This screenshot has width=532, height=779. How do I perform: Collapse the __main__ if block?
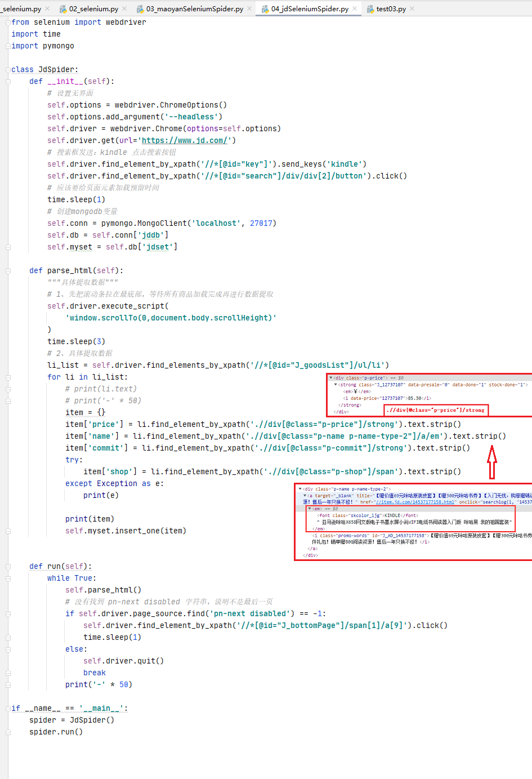[x=8, y=708]
